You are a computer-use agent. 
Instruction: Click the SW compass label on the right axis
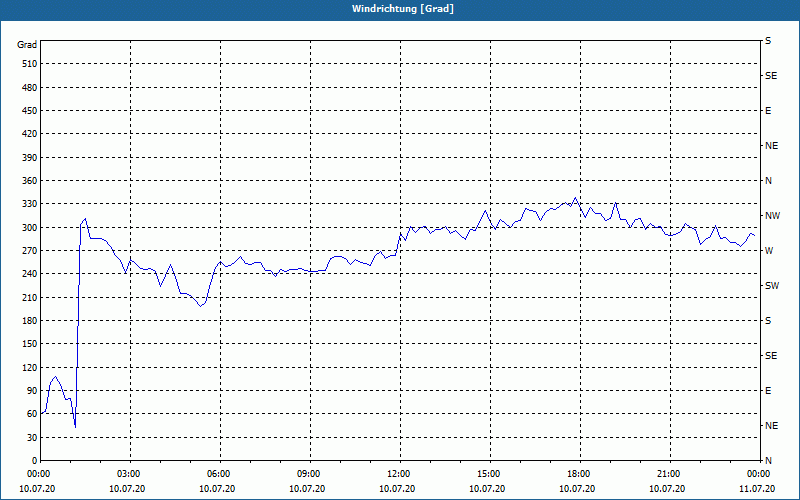coord(772,286)
